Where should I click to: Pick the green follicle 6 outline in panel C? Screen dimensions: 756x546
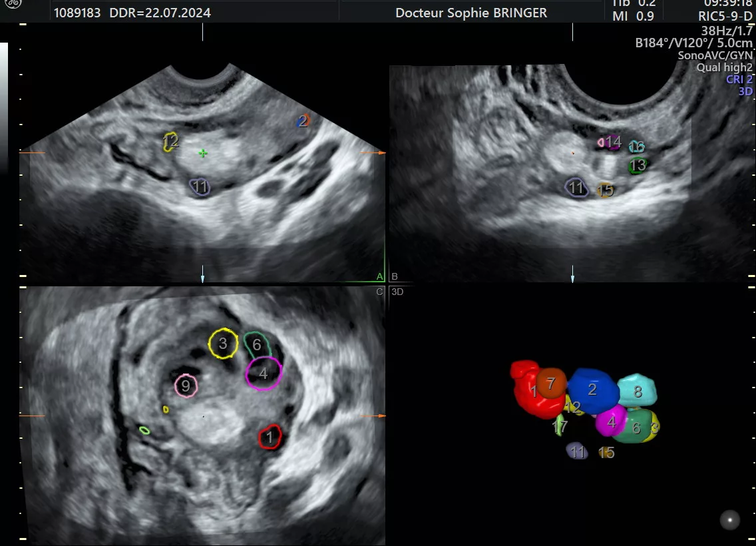point(257,344)
